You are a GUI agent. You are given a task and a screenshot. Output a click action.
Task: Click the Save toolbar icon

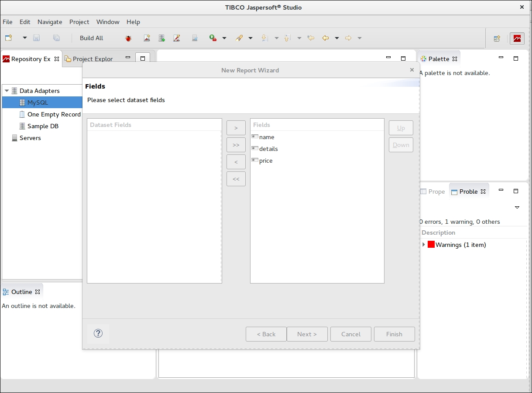coord(37,38)
